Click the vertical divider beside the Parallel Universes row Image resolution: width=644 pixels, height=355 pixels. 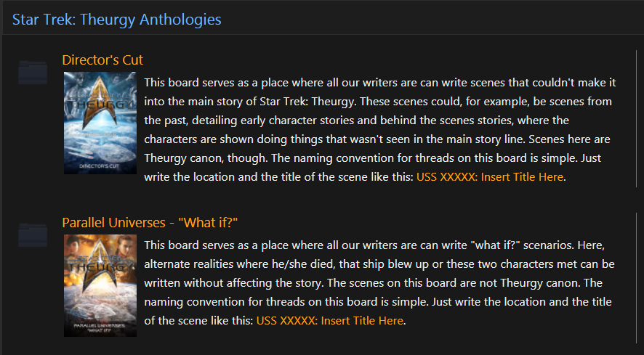click(x=636, y=278)
